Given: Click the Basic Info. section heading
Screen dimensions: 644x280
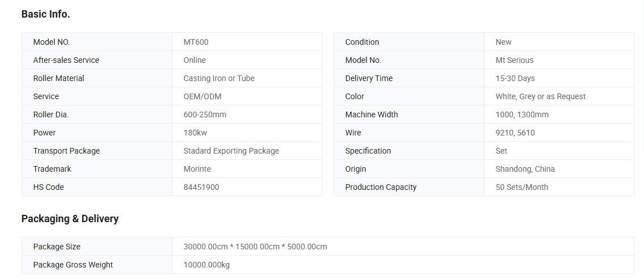Looking at the screenshot, I should pyautogui.click(x=45, y=14).
